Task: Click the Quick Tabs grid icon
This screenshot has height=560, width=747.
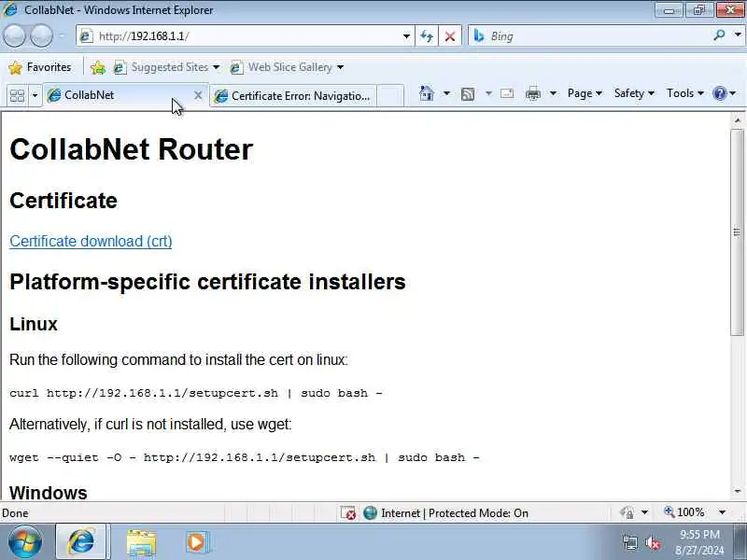Action: [17, 96]
